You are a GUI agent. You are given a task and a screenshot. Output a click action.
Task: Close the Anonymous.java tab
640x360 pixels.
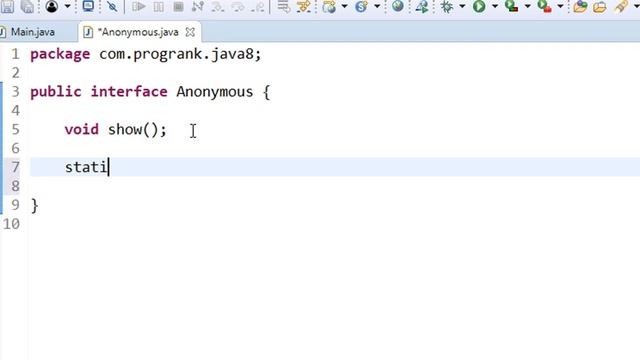[x=190, y=32]
